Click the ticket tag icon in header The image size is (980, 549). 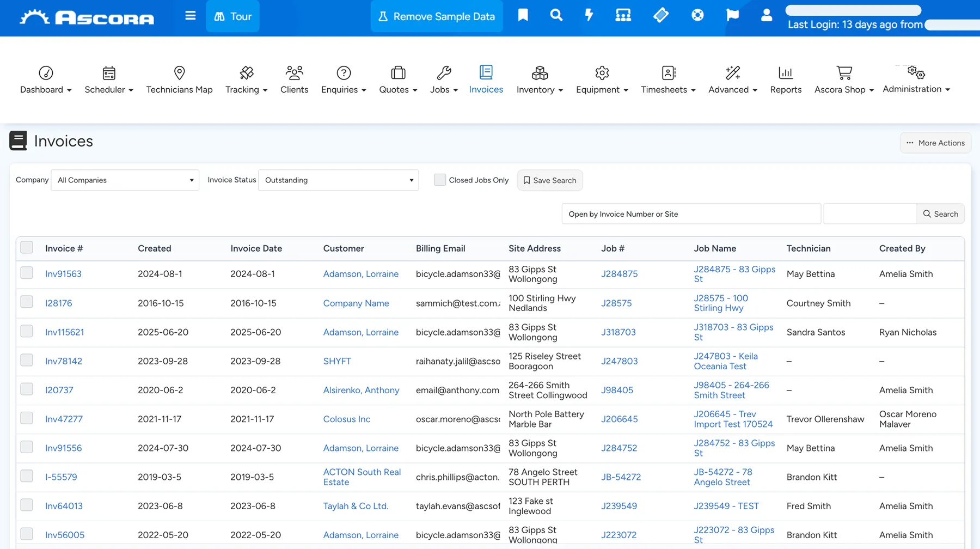[660, 15]
